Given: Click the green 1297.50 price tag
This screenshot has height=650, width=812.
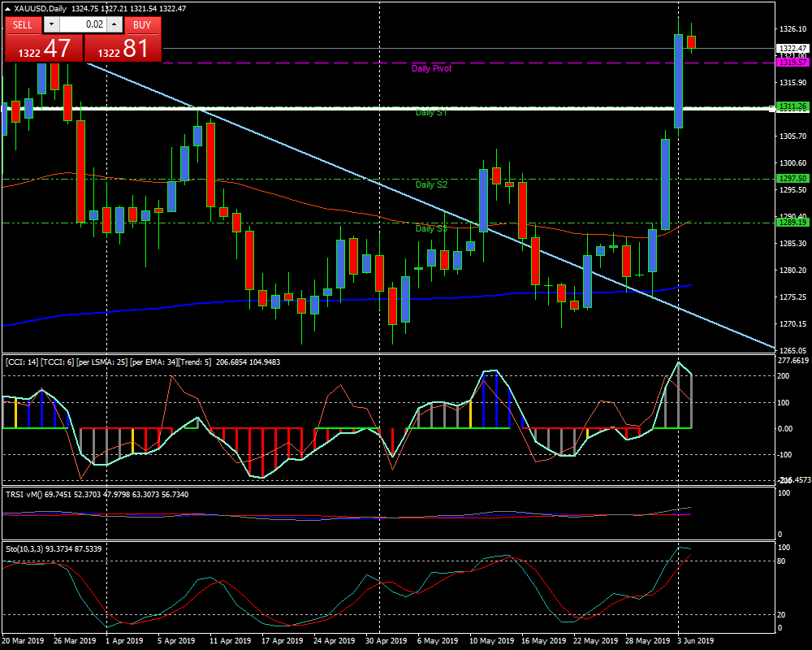Looking at the screenshot, I should pyautogui.click(x=792, y=178).
